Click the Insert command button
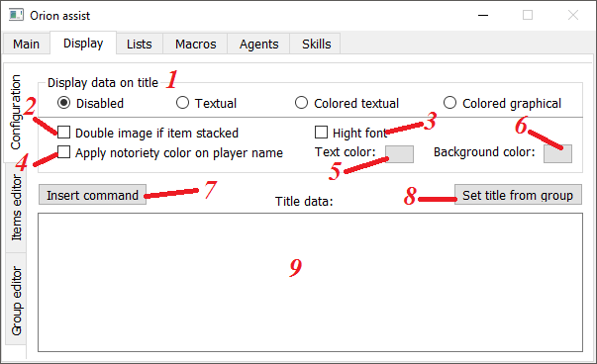This screenshot has width=597, height=364. [92, 195]
